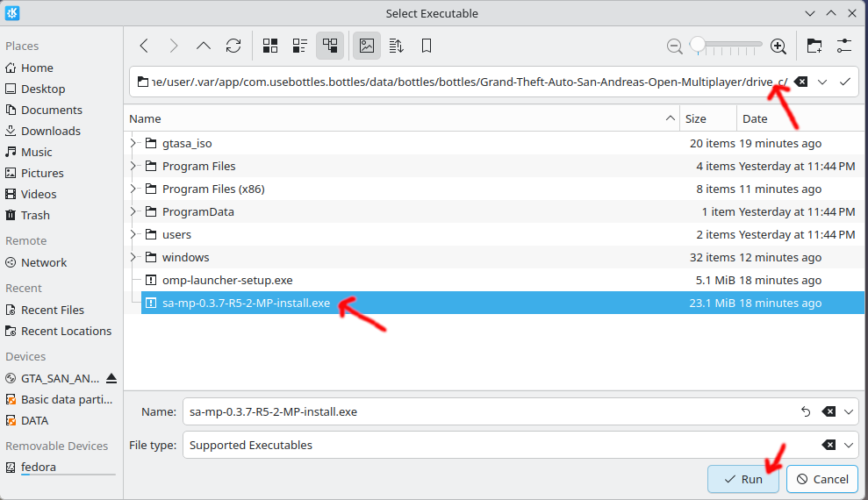Switch to Icons view mode
The width and height of the screenshot is (868, 500).
270,46
